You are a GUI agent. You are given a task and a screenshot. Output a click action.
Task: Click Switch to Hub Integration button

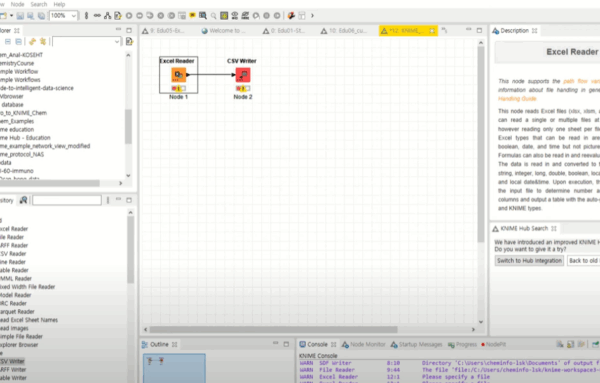pyautogui.click(x=529, y=261)
